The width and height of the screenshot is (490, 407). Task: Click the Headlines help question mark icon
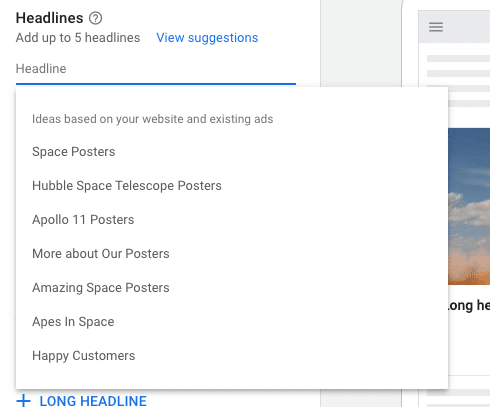click(95, 18)
